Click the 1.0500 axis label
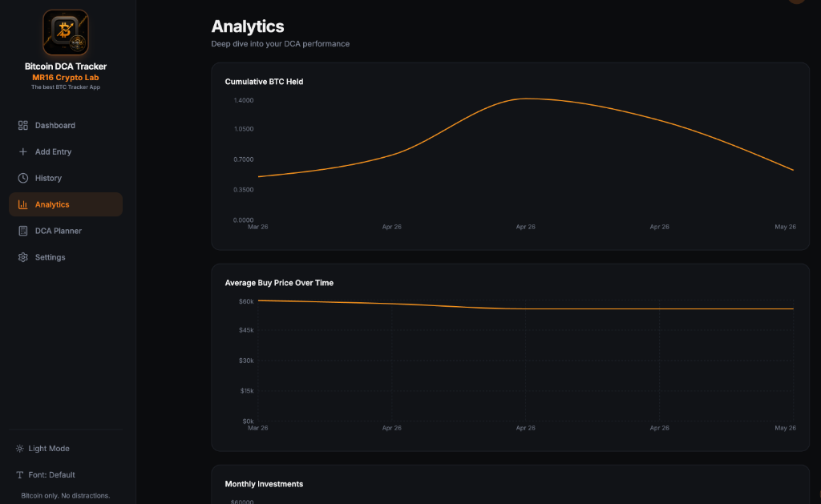Viewport: 821px width, 504px height. (x=244, y=129)
